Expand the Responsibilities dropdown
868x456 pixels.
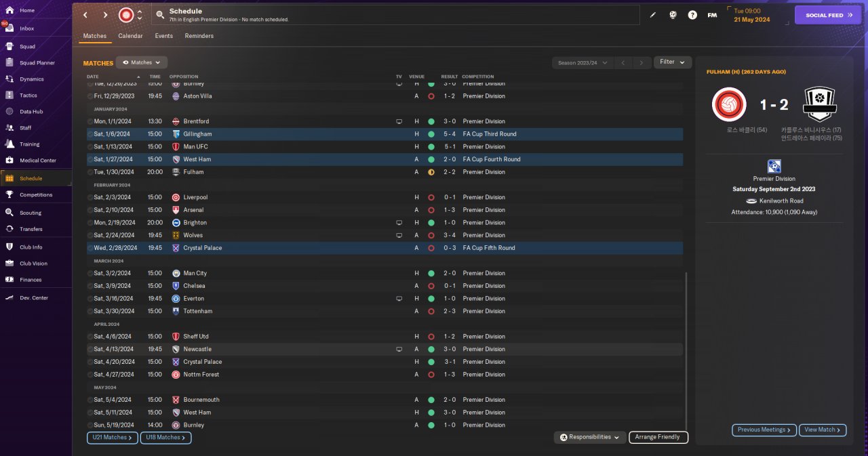589,438
